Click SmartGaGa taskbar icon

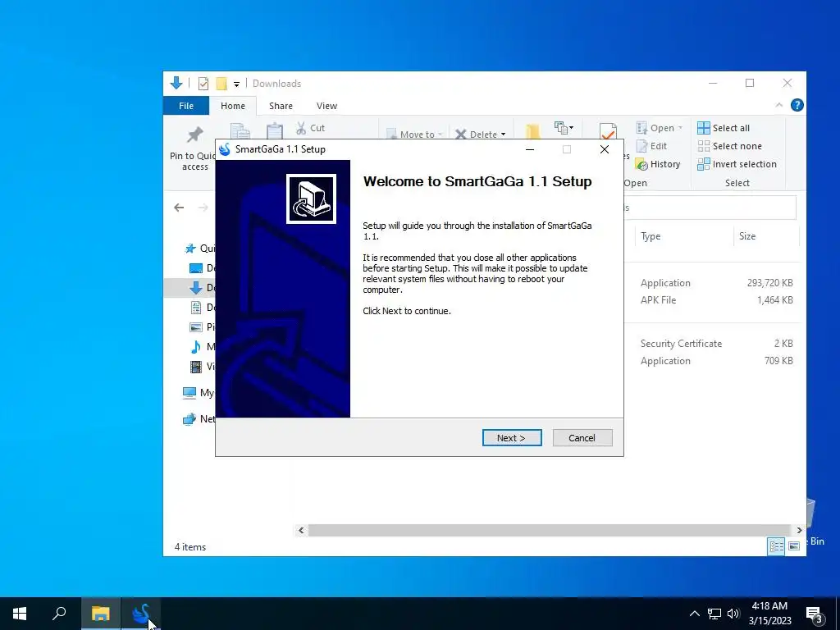point(141,614)
